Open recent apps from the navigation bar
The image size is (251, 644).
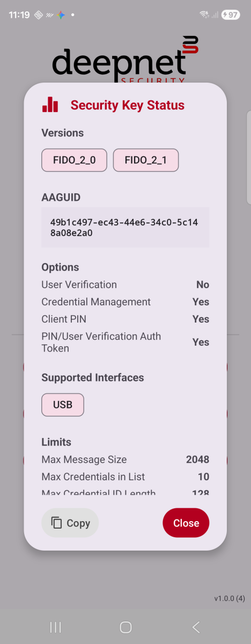55,627
